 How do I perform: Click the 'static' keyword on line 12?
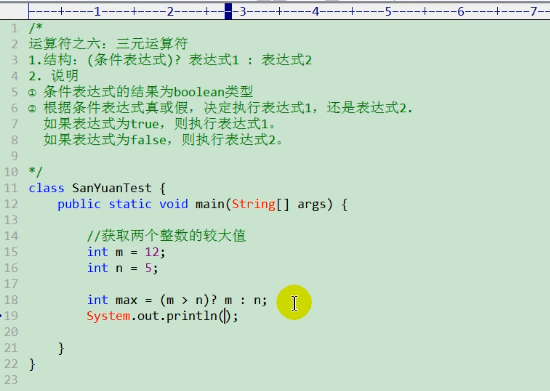pos(130,204)
